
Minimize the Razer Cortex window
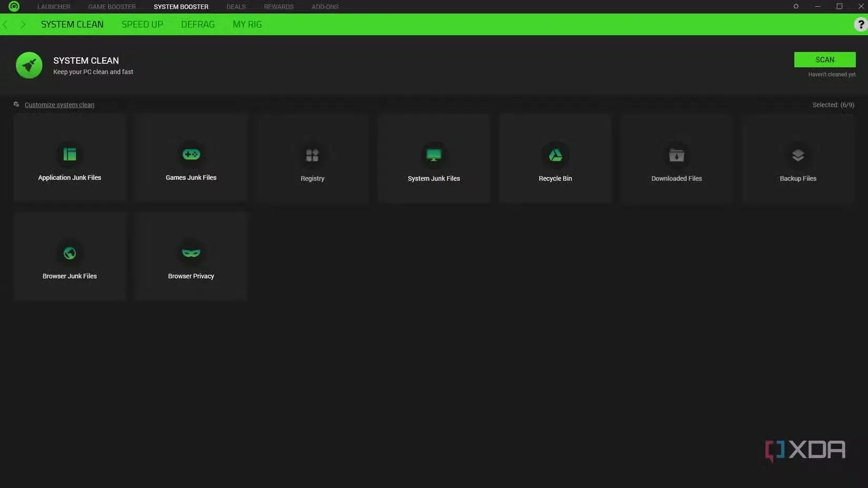coord(817,6)
